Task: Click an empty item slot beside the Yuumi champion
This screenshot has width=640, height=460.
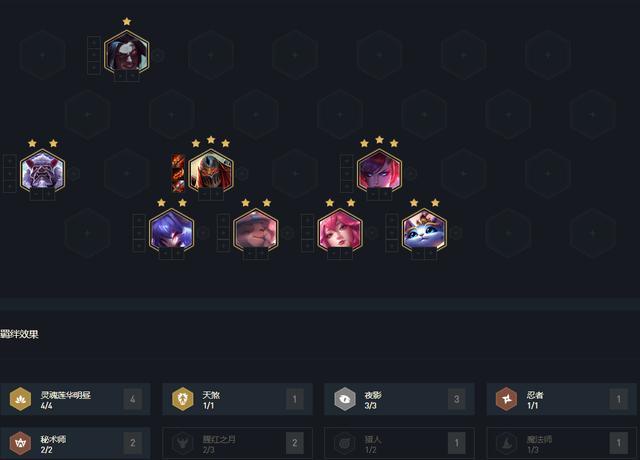Action: 392,233
